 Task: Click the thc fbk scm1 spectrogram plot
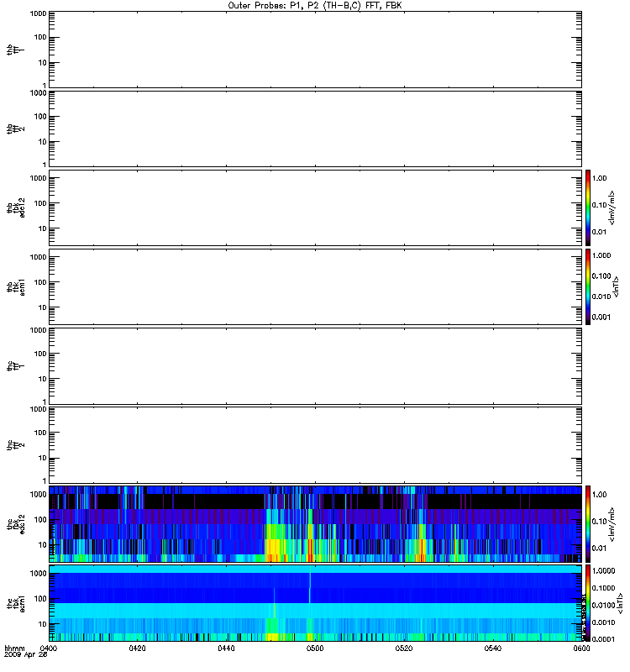(x=316, y=603)
